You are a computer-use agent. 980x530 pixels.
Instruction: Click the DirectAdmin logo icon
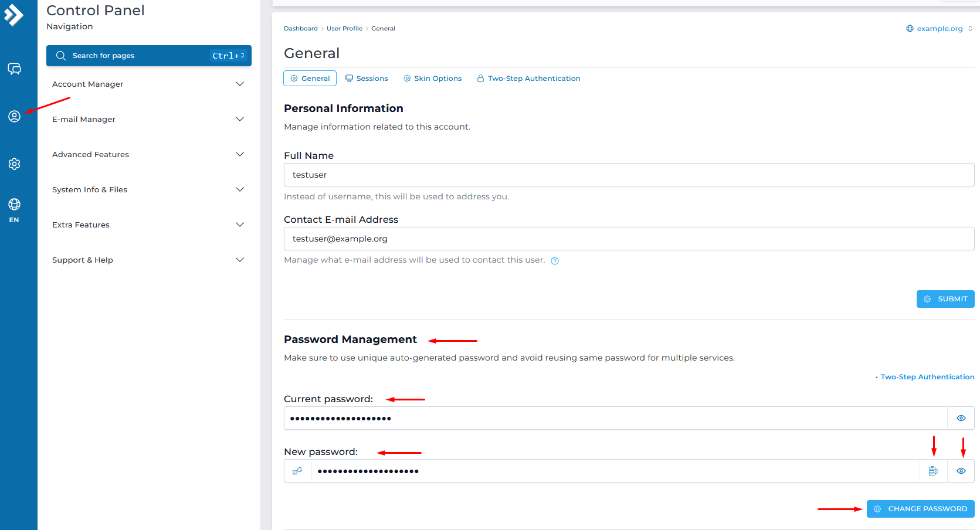pos(13,15)
